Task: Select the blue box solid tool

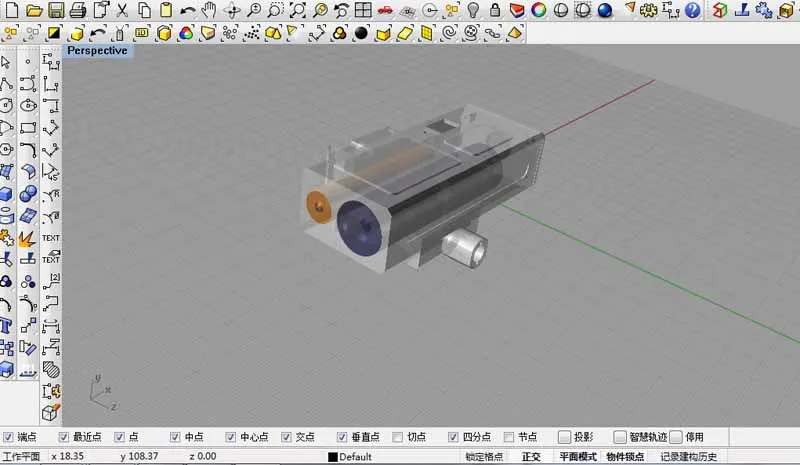Action: [6, 194]
